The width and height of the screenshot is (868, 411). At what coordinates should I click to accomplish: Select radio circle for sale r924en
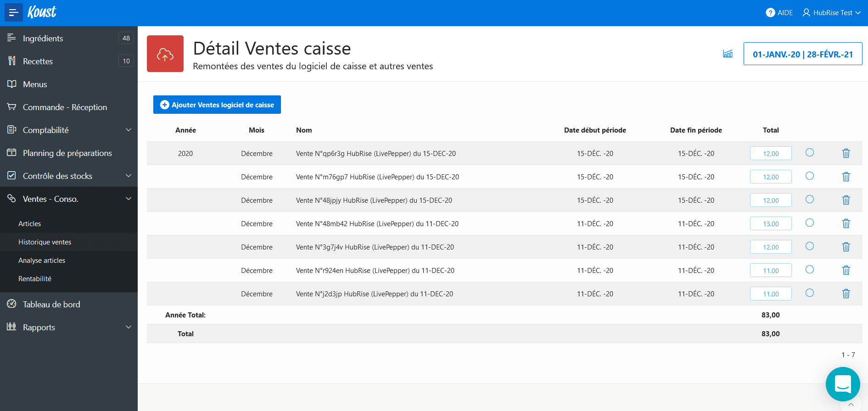click(810, 269)
